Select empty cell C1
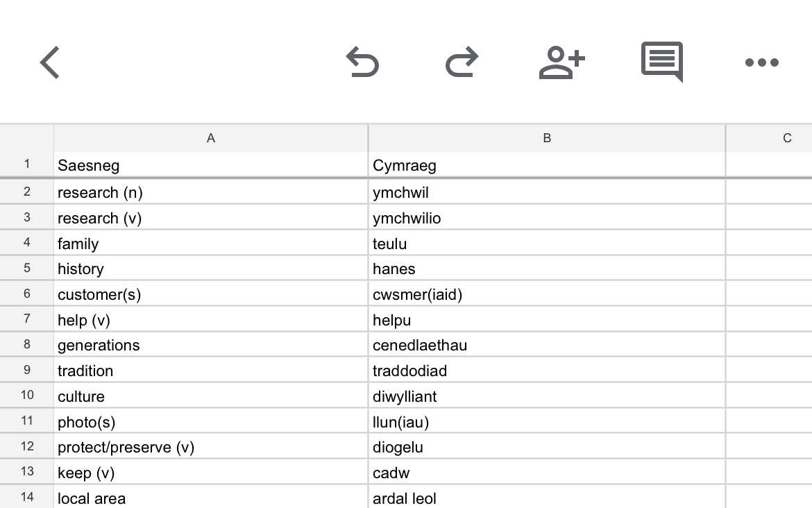The image size is (812, 508). tap(769, 165)
